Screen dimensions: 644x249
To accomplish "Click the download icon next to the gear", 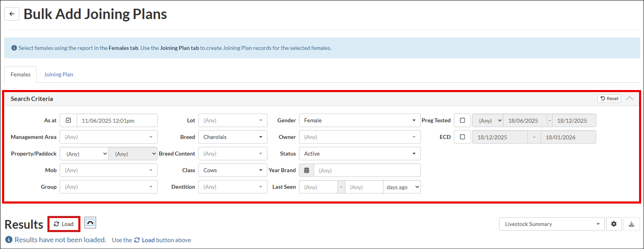I will [x=631, y=224].
